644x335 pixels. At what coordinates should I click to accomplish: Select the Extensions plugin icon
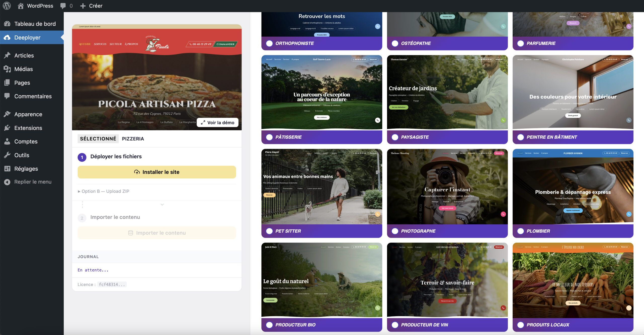click(7, 128)
